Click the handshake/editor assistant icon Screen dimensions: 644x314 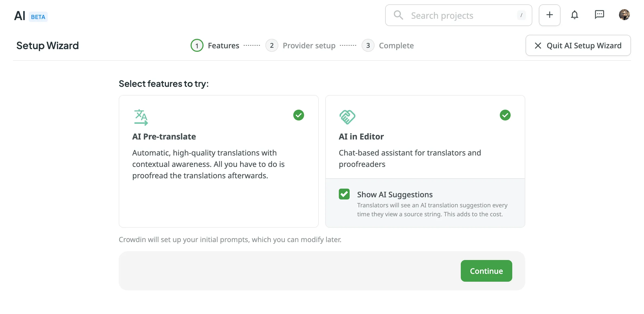tap(347, 117)
